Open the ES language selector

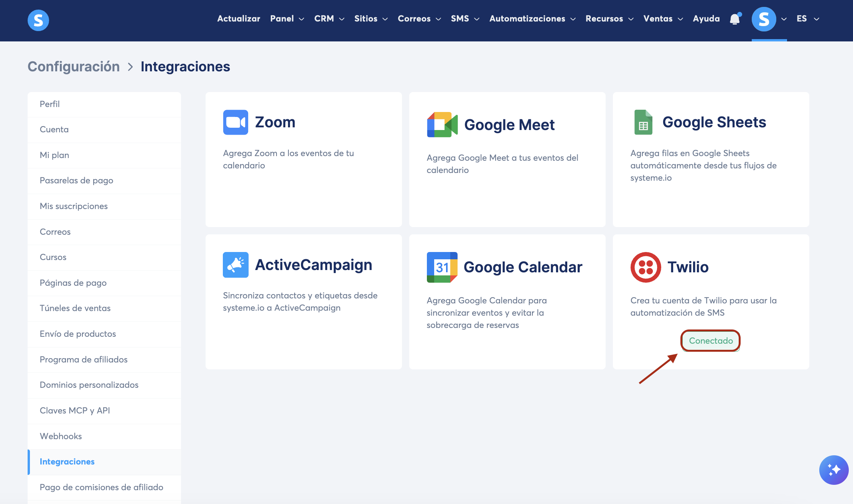click(x=808, y=19)
